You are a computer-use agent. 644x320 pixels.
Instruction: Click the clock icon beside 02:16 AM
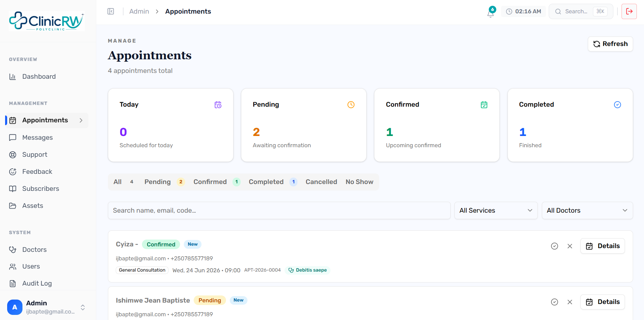509,12
